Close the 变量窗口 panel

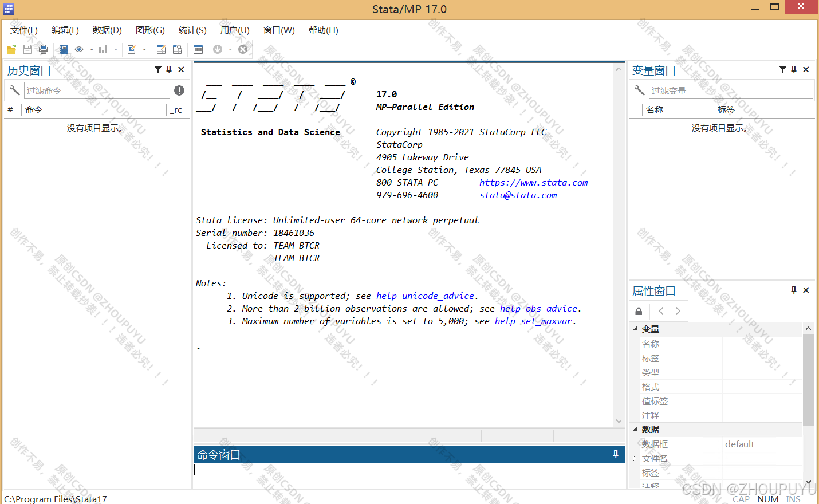[x=806, y=69]
